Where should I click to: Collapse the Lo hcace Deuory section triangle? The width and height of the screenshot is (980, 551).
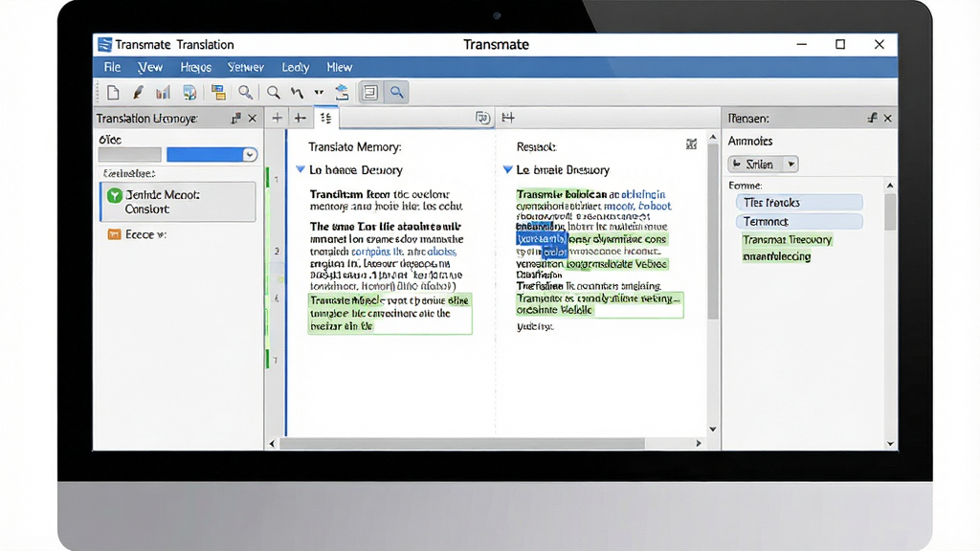300,169
